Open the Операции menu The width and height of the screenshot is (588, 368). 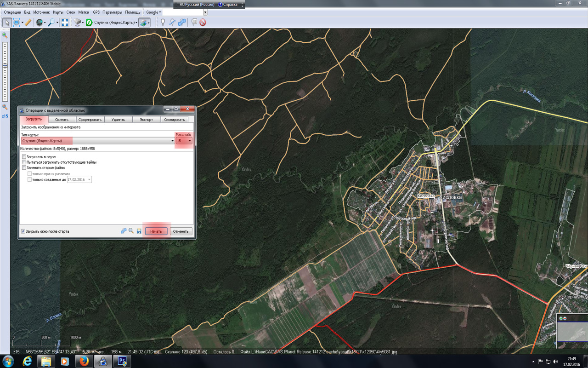12,12
